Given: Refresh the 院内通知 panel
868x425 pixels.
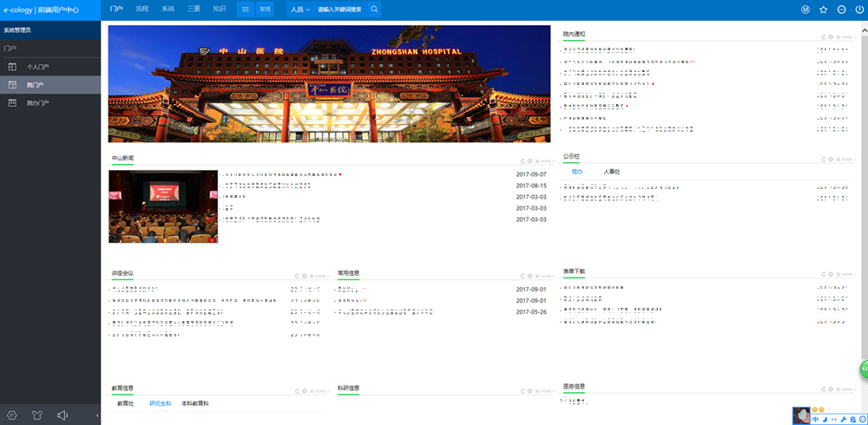Looking at the screenshot, I should point(823,37).
